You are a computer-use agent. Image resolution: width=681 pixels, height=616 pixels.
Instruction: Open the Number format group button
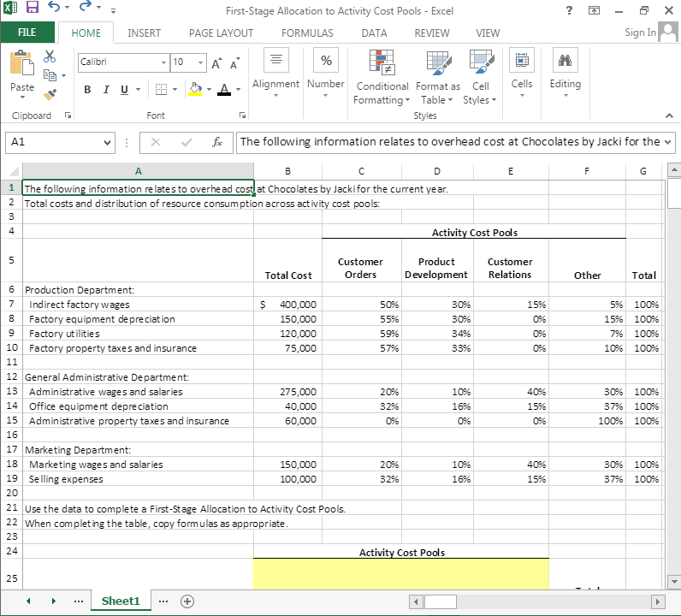pyautogui.click(x=326, y=73)
